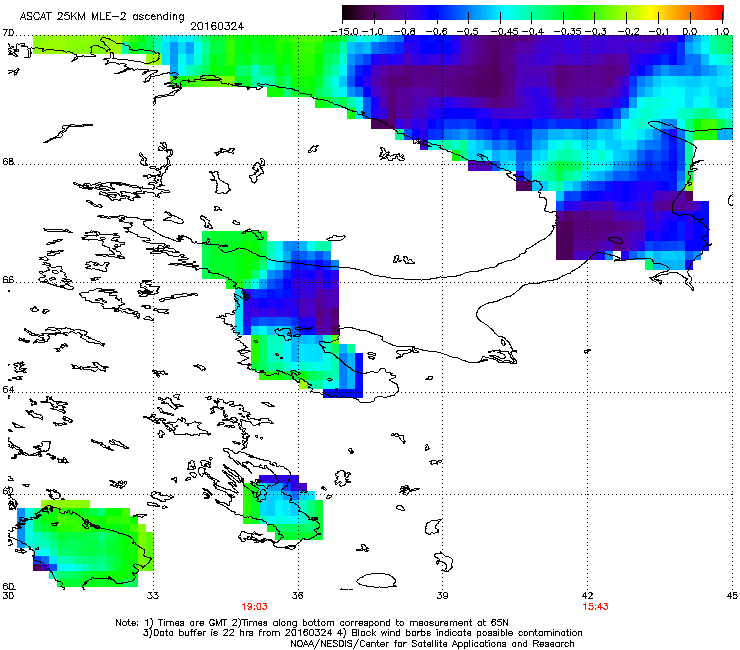
Task: Click the 'Black wind barbs indicate possible contamination' note
Action: click(x=467, y=633)
